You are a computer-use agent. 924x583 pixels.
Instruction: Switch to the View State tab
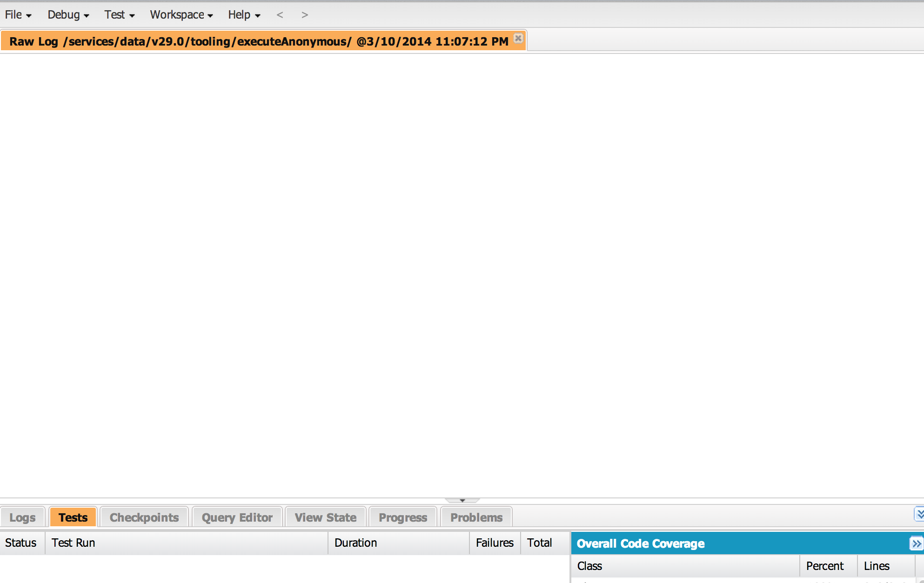point(325,517)
